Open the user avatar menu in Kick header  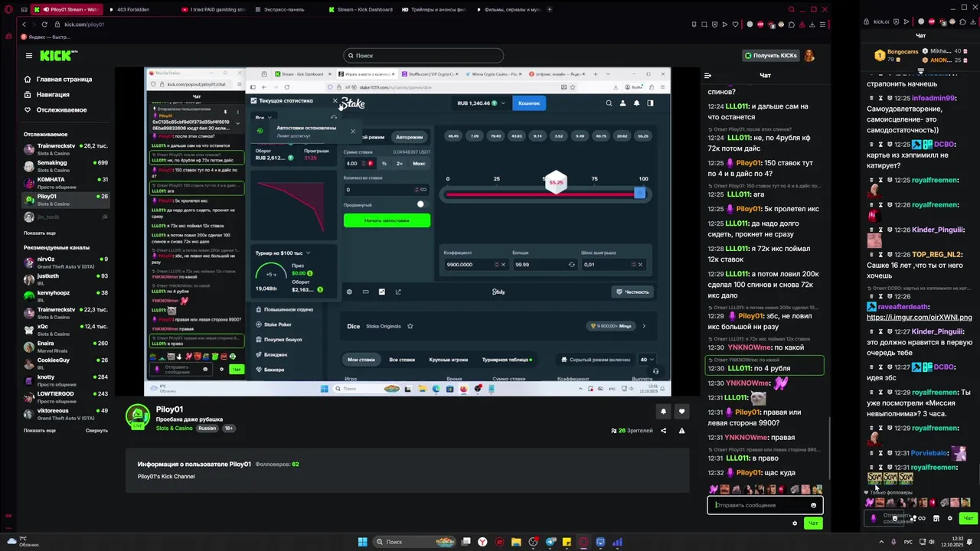coord(809,55)
